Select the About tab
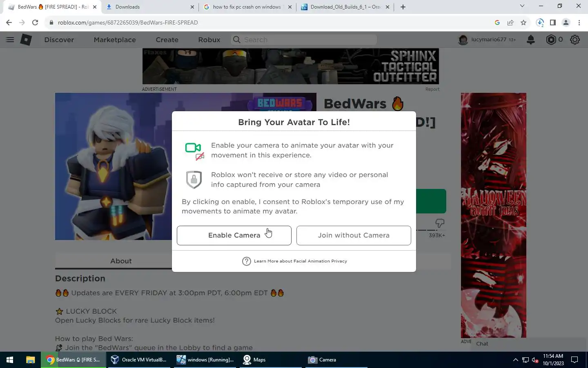The width and height of the screenshot is (588, 368). (121, 261)
